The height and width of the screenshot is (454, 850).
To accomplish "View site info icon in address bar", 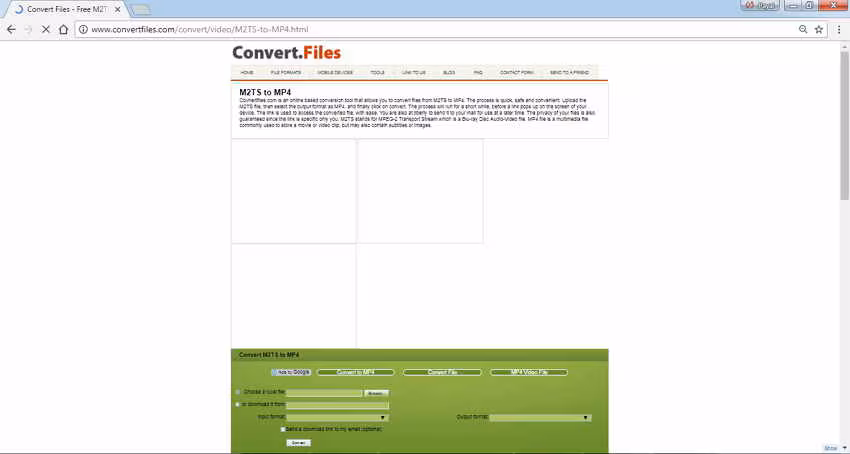I will coord(83,29).
